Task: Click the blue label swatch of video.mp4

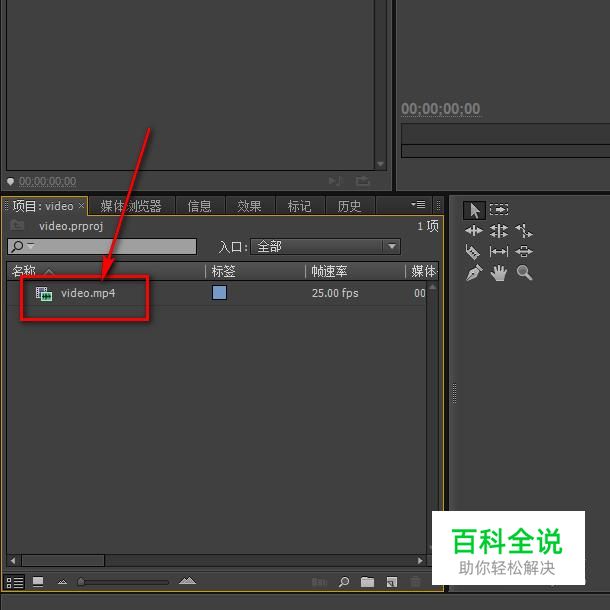Action: coord(219,293)
